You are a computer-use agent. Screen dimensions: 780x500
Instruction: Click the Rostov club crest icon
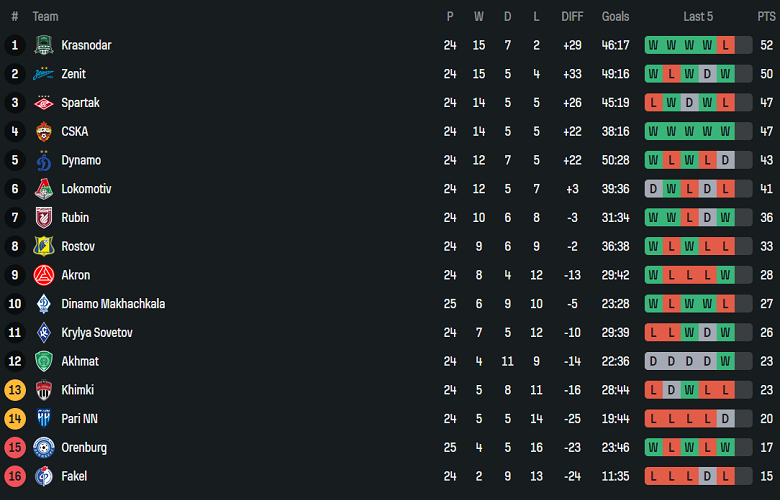click(43, 246)
